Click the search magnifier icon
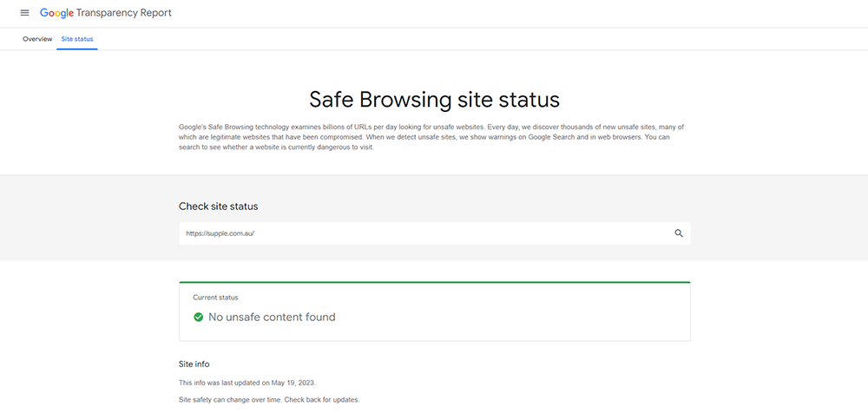 pos(679,233)
